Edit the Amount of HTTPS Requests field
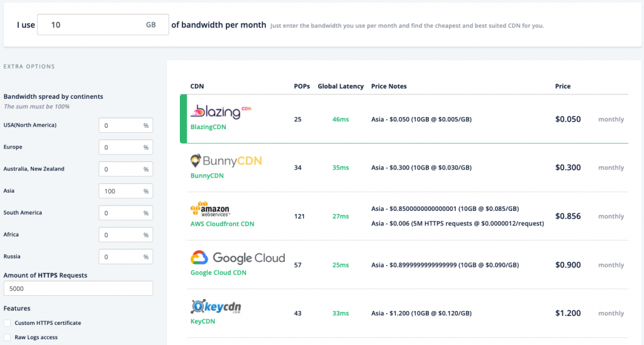The width and height of the screenshot is (644, 345). point(78,289)
